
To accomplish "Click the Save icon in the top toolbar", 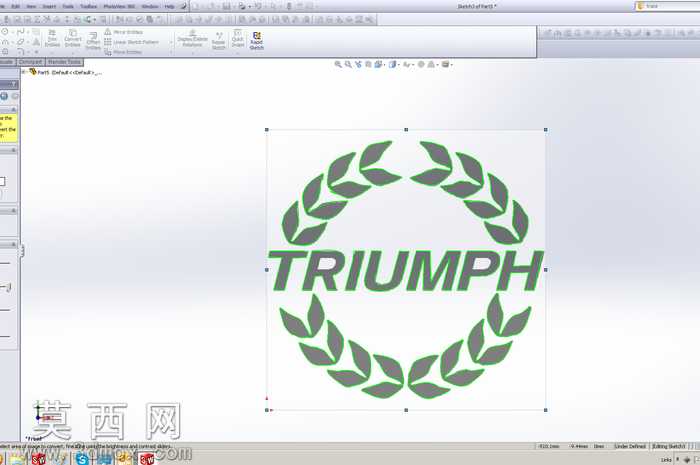I will (226, 6).
